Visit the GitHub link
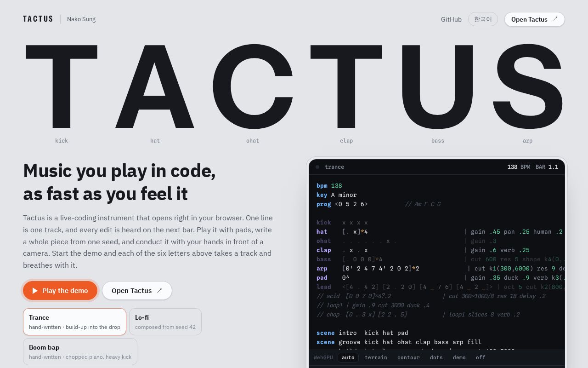 (x=451, y=19)
